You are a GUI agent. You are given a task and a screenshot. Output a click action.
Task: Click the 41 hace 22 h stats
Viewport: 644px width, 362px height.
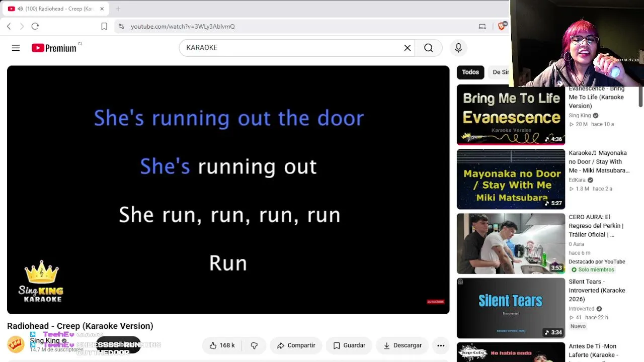589,317
